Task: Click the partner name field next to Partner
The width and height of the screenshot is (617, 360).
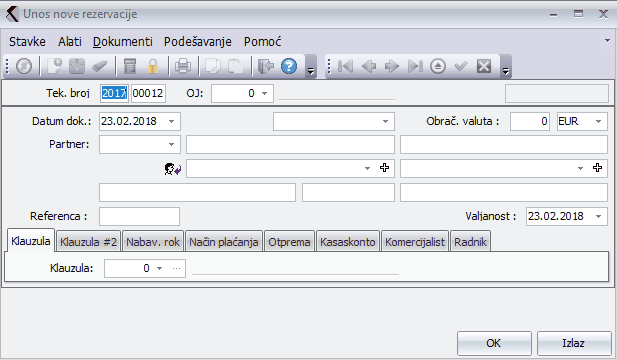Action: click(x=290, y=144)
